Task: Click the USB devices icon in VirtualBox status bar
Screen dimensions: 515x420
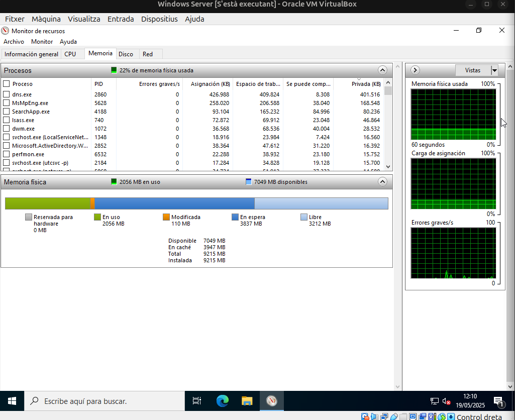Action: 394,416
